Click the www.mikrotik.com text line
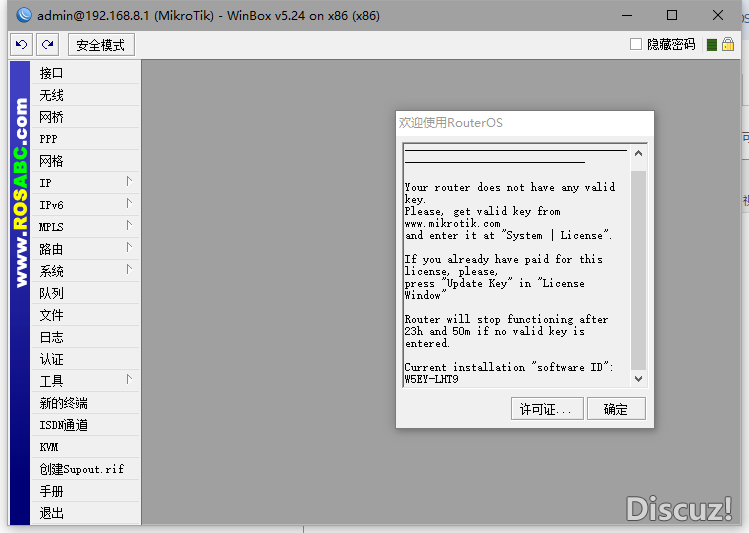The image size is (749, 533). click(x=452, y=224)
